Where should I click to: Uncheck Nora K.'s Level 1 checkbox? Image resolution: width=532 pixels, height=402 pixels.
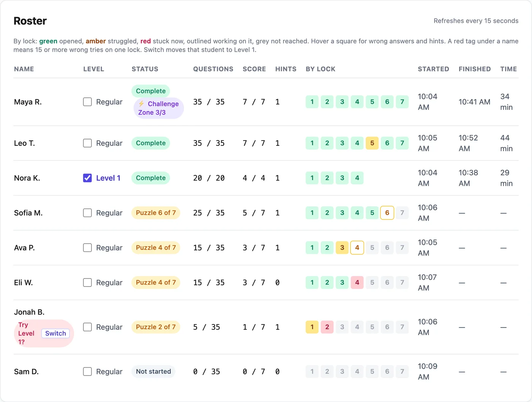pyautogui.click(x=87, y=178)
